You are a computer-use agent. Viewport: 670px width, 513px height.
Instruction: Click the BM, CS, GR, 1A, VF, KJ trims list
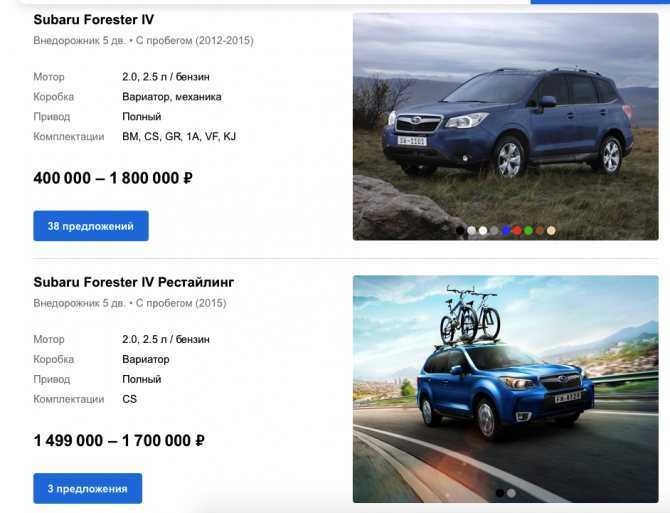pos(179,137)
